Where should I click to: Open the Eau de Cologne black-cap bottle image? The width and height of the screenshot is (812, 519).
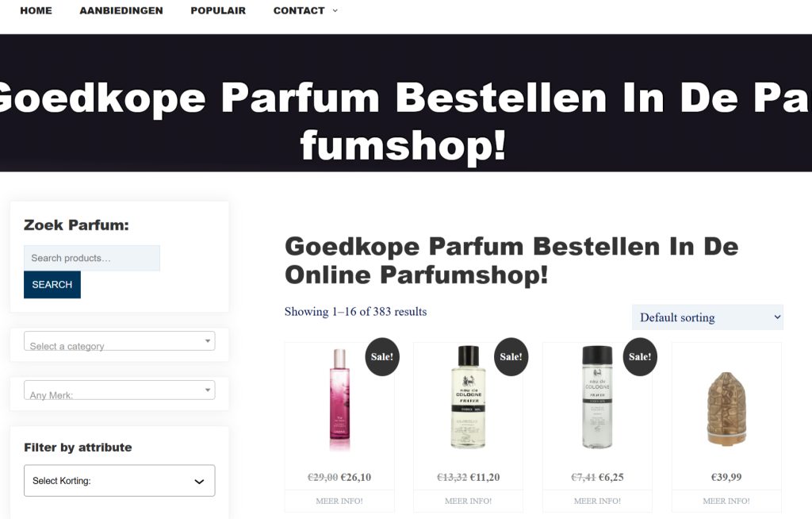tap(469, 397)
